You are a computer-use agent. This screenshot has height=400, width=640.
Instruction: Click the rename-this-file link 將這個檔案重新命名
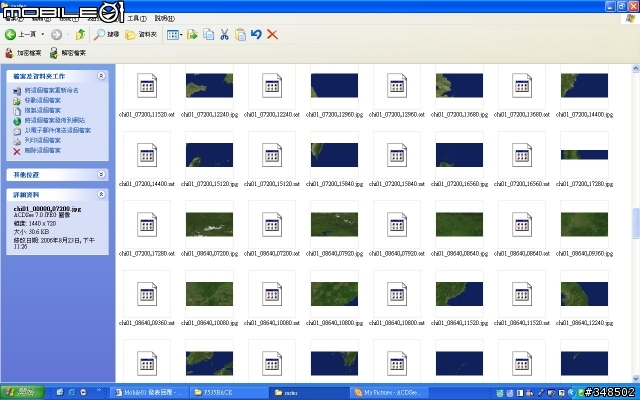click(51, 90)
